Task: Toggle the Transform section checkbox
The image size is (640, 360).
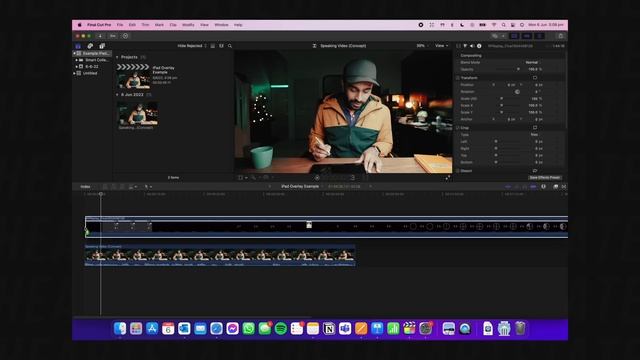Action: coord(458,78)
